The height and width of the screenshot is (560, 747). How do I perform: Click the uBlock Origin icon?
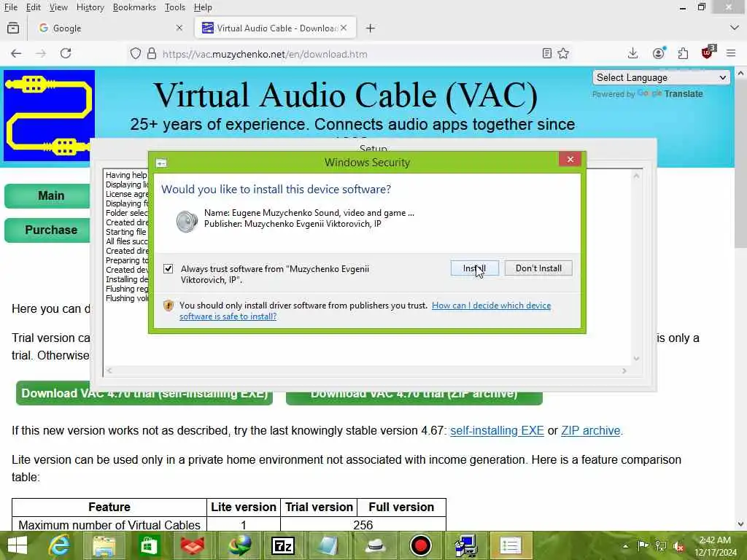[x=708, y=52]
